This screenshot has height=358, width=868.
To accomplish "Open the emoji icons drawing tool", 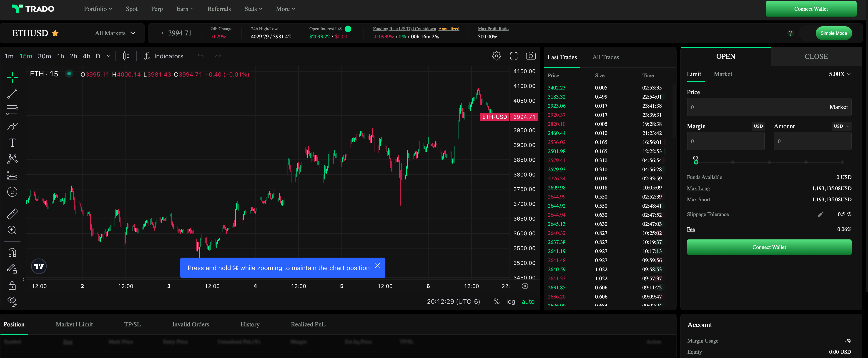I will [x=13, y=192].
